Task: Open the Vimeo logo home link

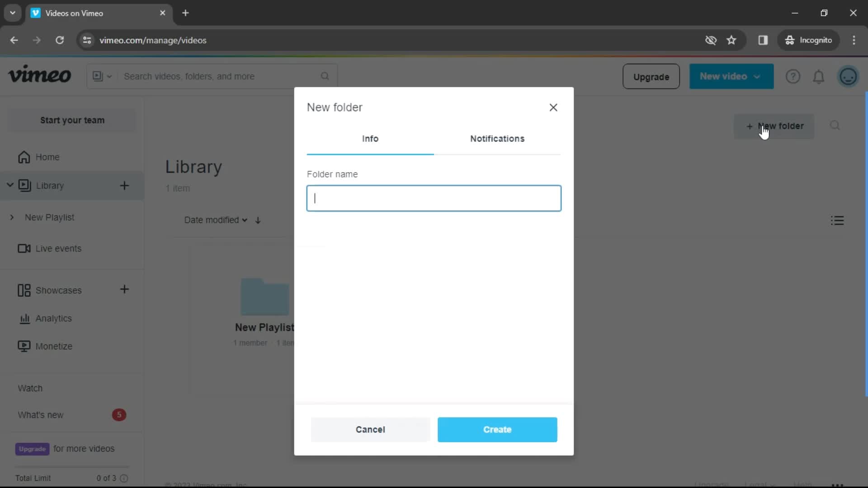Action: tap(40, 75)
